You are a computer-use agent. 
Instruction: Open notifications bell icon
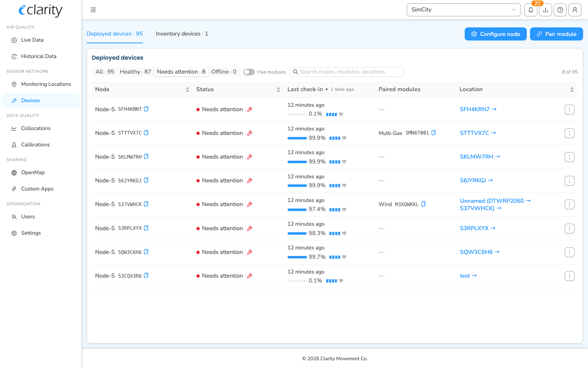[531, 10]
